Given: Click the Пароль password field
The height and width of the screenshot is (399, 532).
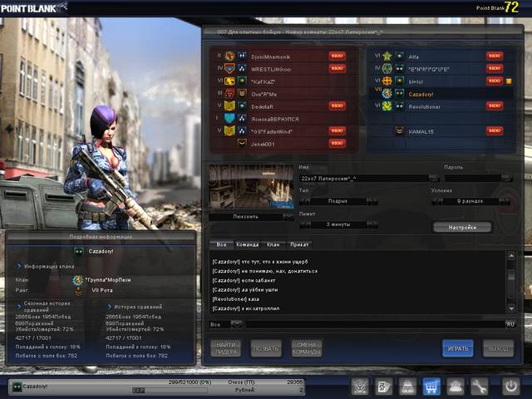Looking at the screenshot, I should point(473,178).
